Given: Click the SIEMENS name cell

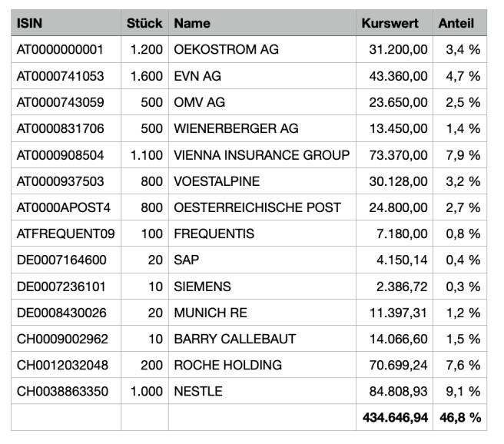Looking at the screenshot, I should (201, 287).
